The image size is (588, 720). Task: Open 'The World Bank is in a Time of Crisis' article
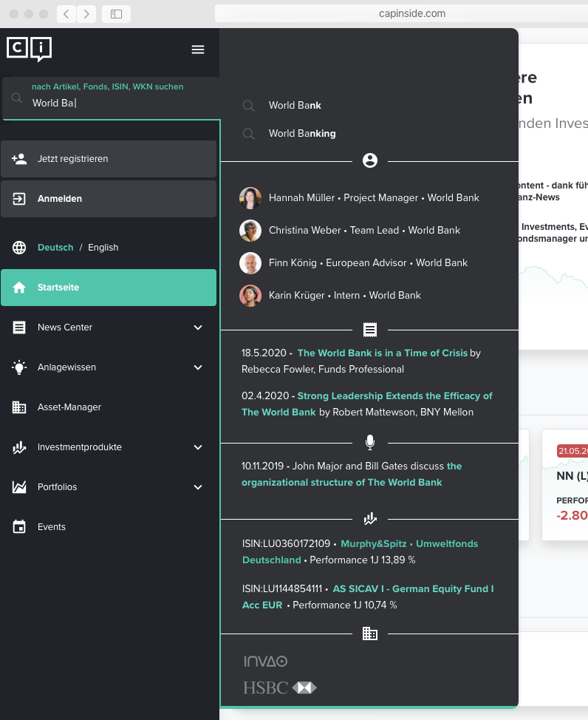pos(382,353)
